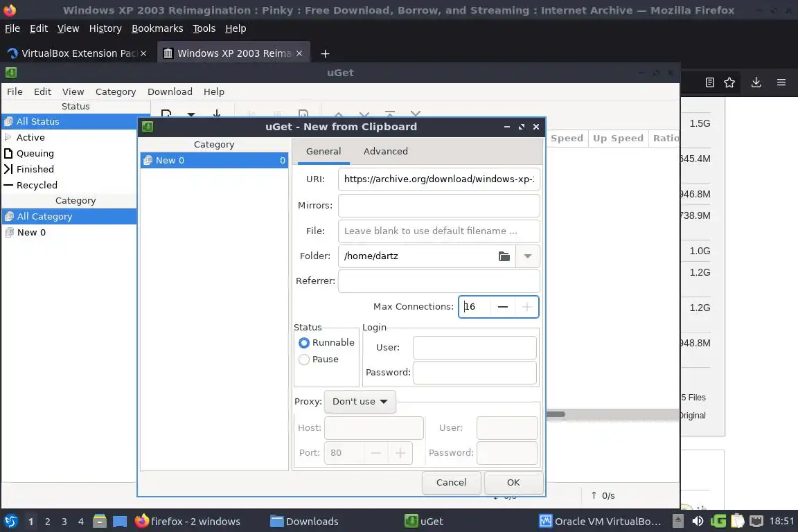Click the Mirrors input field
Screen dimensions: 798x532
click(438, 206)
